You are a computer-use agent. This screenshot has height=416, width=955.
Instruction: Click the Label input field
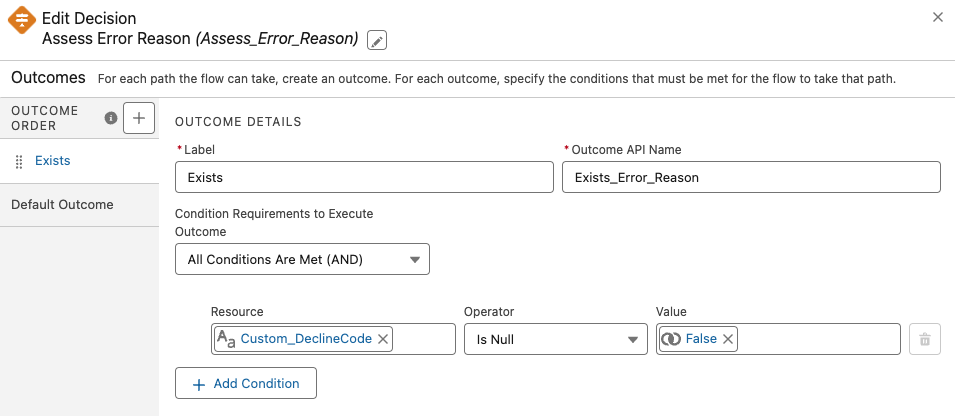[x=364, y=177]
